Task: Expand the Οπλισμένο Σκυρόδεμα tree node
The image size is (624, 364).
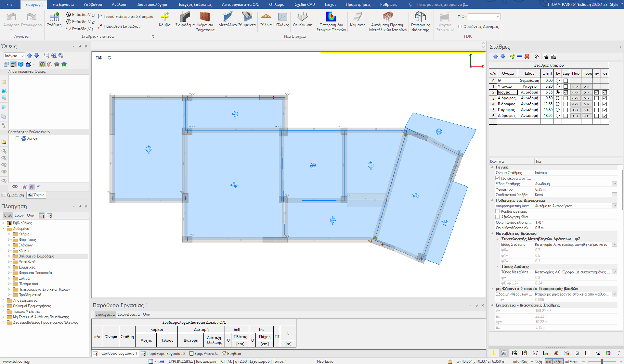Action: 9,256
